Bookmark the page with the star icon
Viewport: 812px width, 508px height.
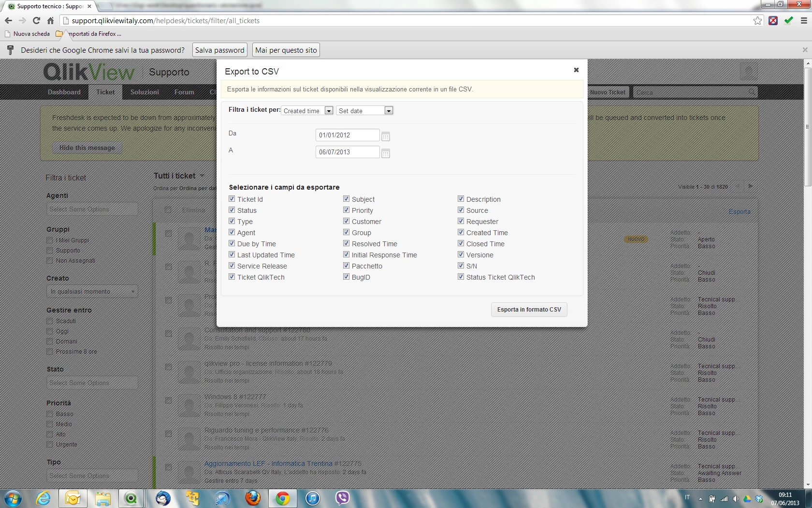758,21
